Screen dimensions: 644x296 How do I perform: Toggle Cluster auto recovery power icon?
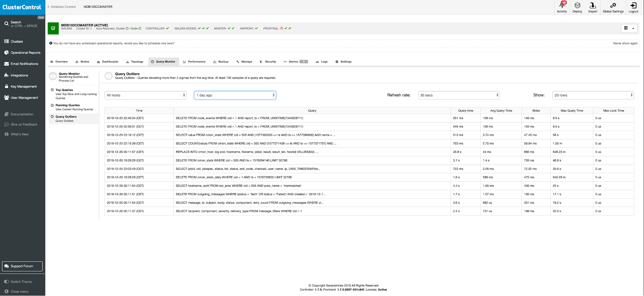pyautogui.click(x=127, y=28)
